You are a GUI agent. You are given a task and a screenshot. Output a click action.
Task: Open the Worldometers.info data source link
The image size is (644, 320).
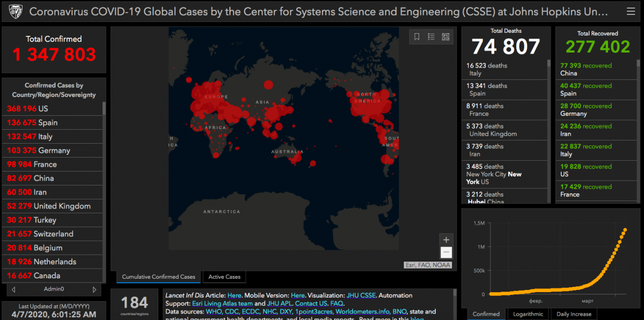coord(363,311)
